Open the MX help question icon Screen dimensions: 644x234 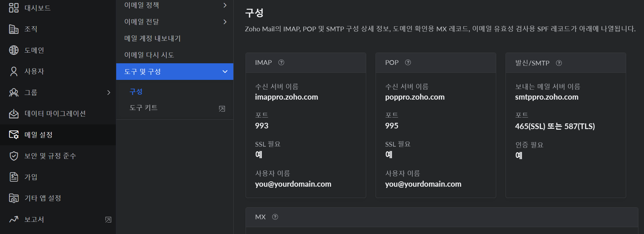[x=275, y=217]
